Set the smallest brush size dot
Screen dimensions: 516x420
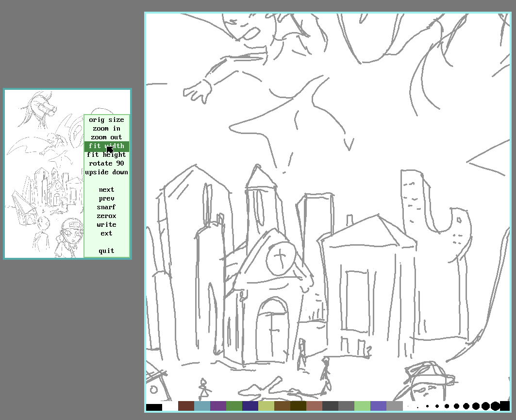(408, 406)
